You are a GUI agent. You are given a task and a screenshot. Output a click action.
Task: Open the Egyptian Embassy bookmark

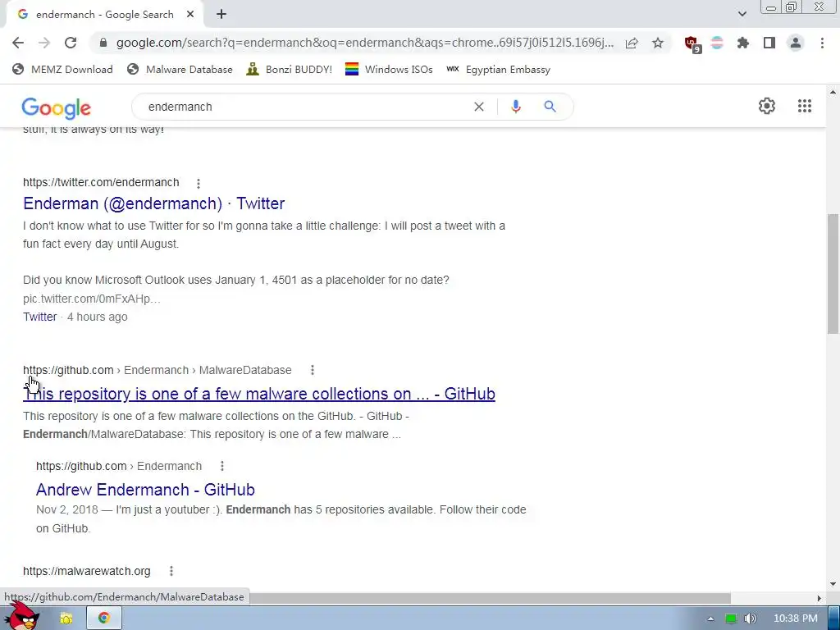tap(498, 69)
